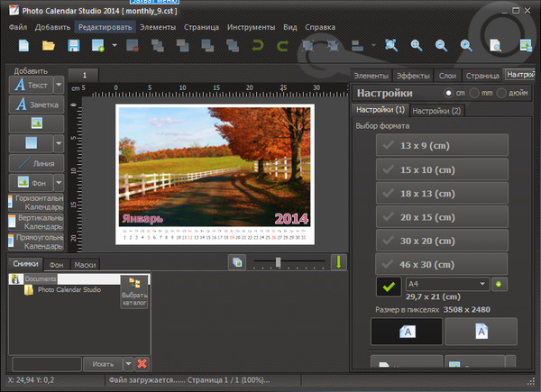Switch to the Эффекты tab
This screenshot has width=541, height=392.
click(x=415, y=76)
